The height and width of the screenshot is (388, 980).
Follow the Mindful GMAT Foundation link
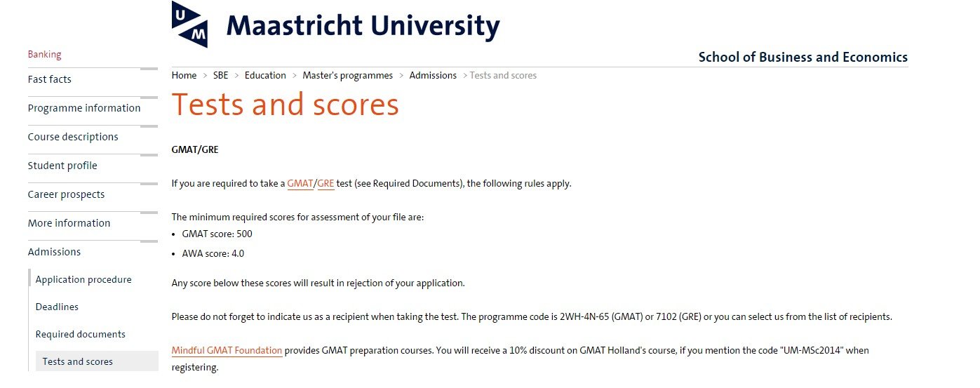tap(227, 350)
